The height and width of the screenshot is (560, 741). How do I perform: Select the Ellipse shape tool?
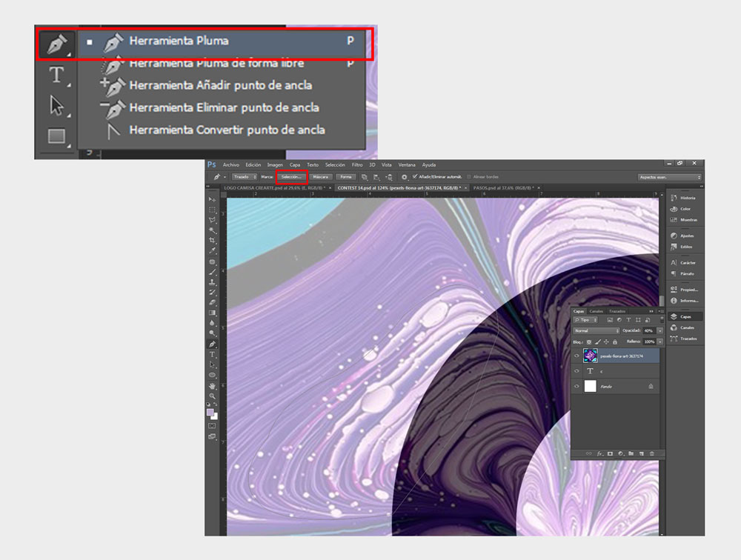(x=212, y=376)
